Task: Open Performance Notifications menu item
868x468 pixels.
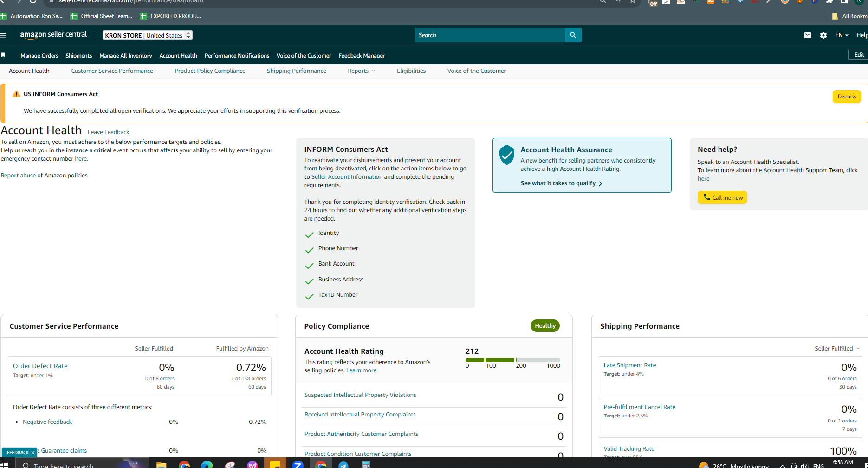Action: [x=237, y=56]
